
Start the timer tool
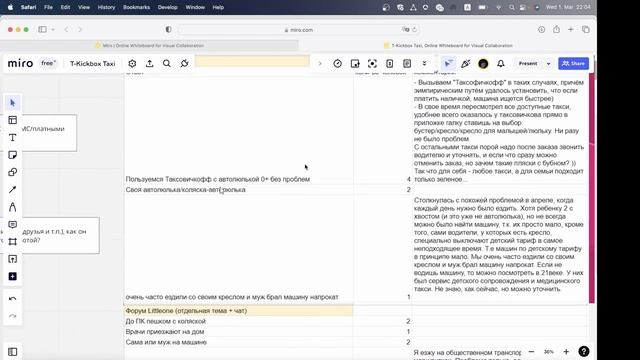click(338, 64)
